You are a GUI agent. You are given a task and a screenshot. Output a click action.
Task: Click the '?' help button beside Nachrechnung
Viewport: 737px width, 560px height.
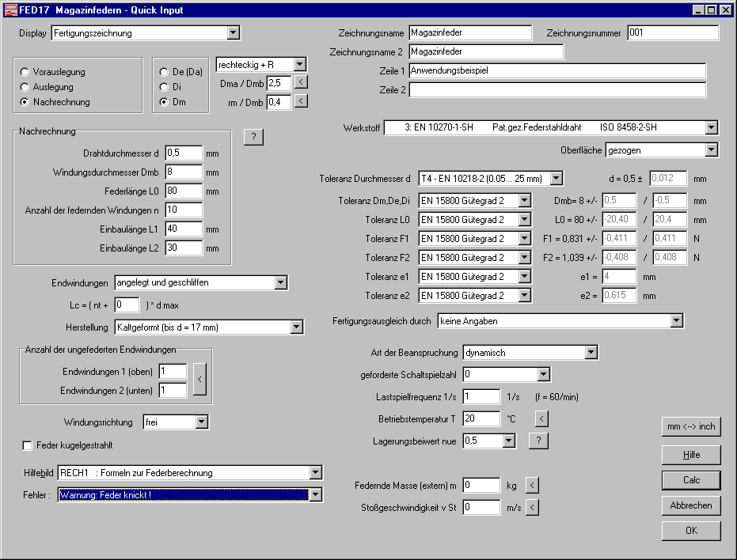(253, 137)
